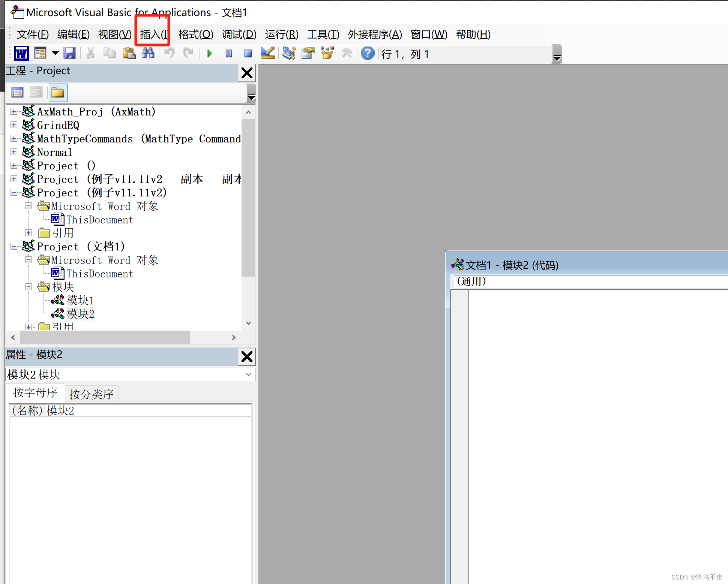Open Project panel toolbar overflow arrow

coord(251,93)
